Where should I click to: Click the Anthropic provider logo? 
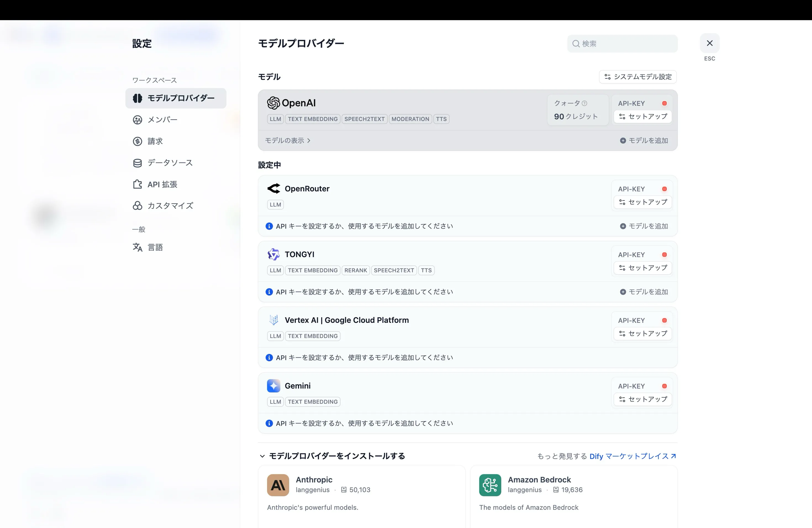[278, 485]
